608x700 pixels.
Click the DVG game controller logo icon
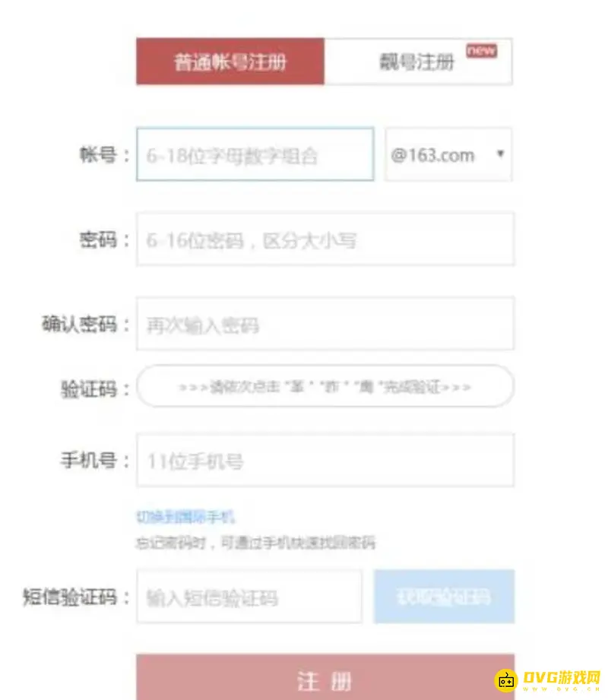[x=505, y=680]
